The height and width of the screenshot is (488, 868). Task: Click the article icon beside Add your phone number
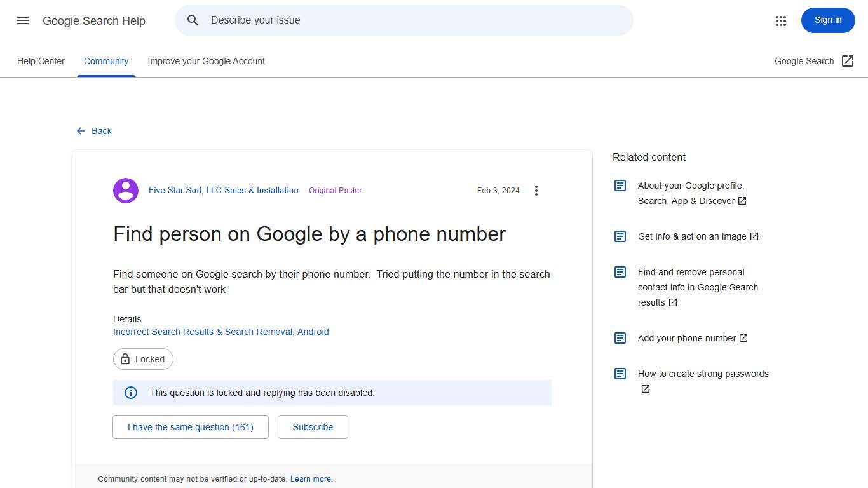[620, 337]
